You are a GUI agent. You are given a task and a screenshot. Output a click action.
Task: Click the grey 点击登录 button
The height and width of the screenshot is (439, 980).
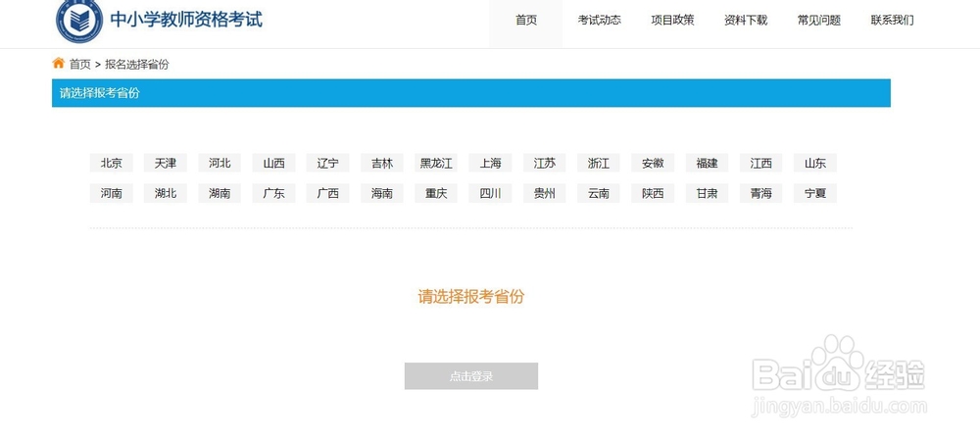pyautogui.click(x=471, y=376)
